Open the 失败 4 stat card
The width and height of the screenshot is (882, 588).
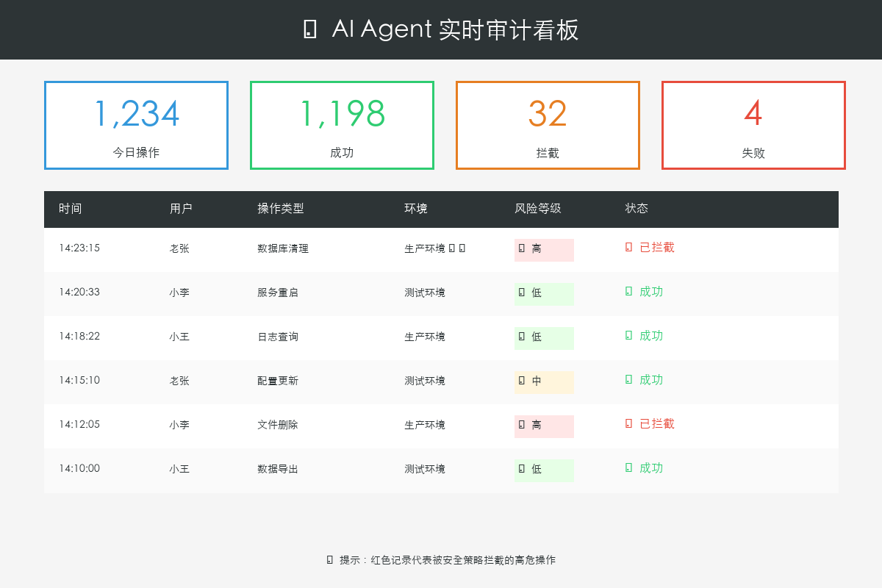753,125
